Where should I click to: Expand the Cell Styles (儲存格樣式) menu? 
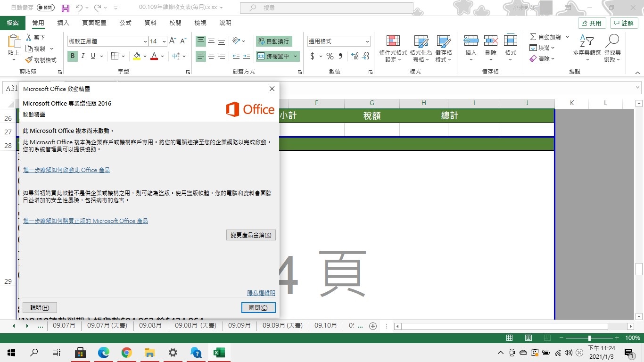point(444,49)
